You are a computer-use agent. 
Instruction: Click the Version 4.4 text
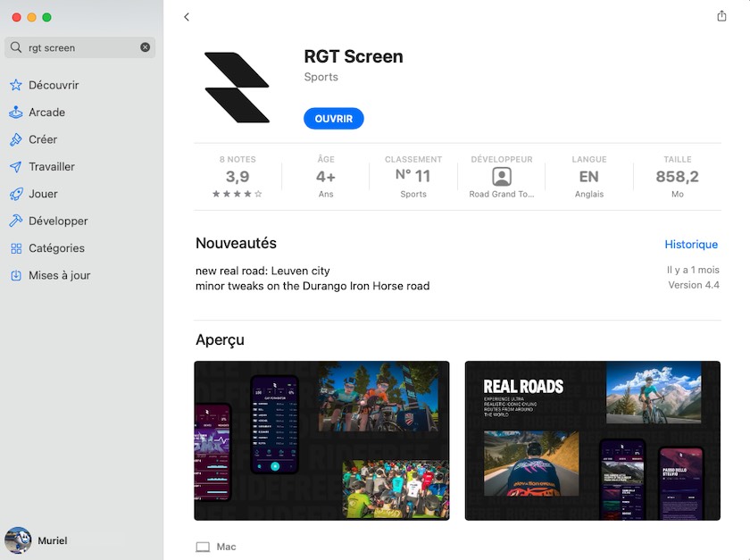pos(694,285)
